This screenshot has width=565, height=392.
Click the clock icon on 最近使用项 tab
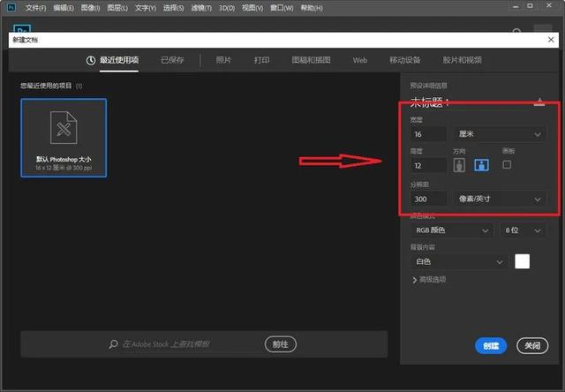(90, 60)
